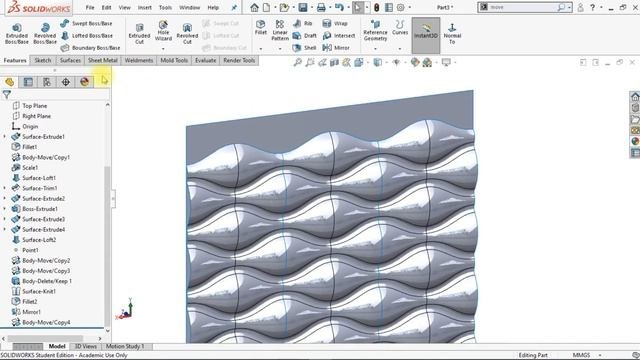Open the Options gear icon
The image size is (640, 360).
(401, 7)
